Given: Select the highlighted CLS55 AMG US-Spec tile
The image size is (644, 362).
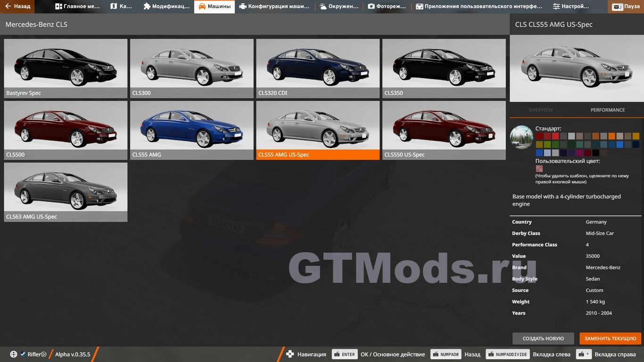Looking at the screenshot, I should click(318, 130).
